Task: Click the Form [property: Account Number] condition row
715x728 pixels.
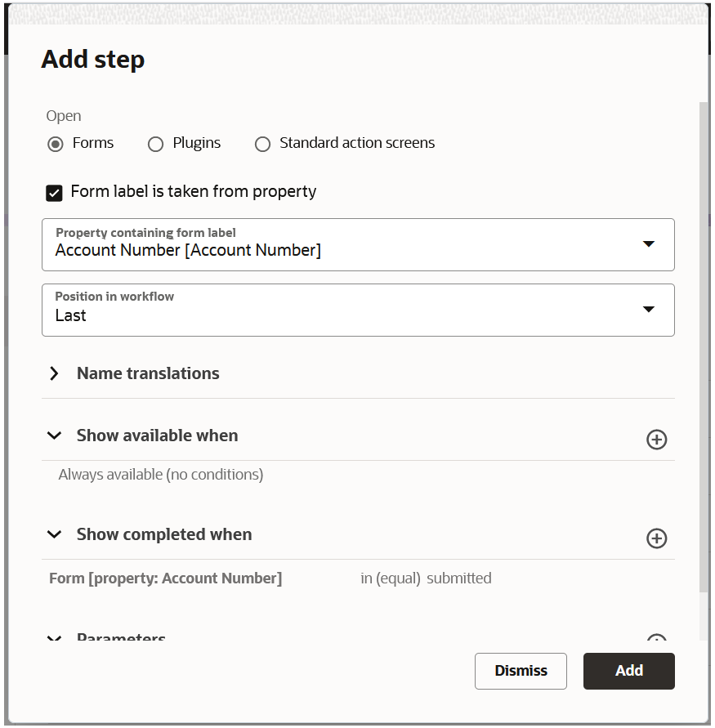Action: (x=166, y=578)
